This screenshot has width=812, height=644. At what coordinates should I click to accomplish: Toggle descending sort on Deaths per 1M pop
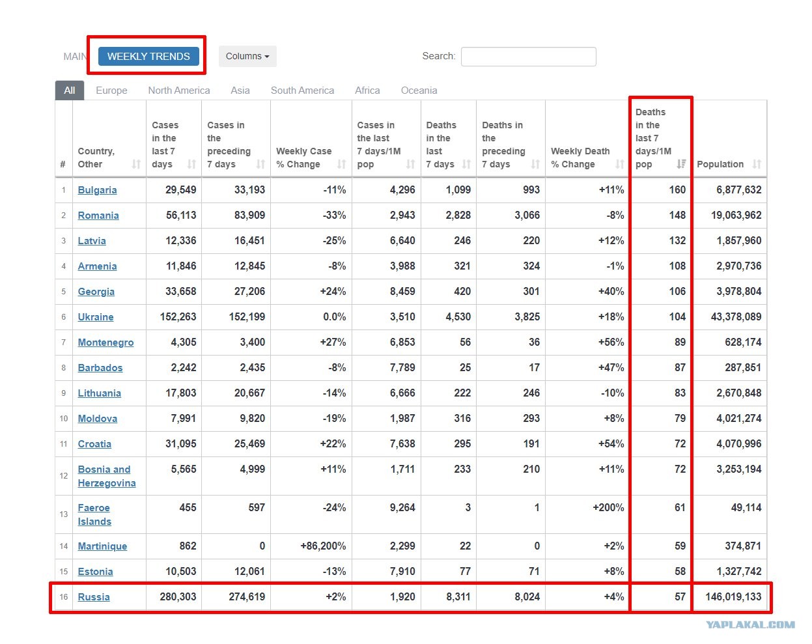pos(681,164)
